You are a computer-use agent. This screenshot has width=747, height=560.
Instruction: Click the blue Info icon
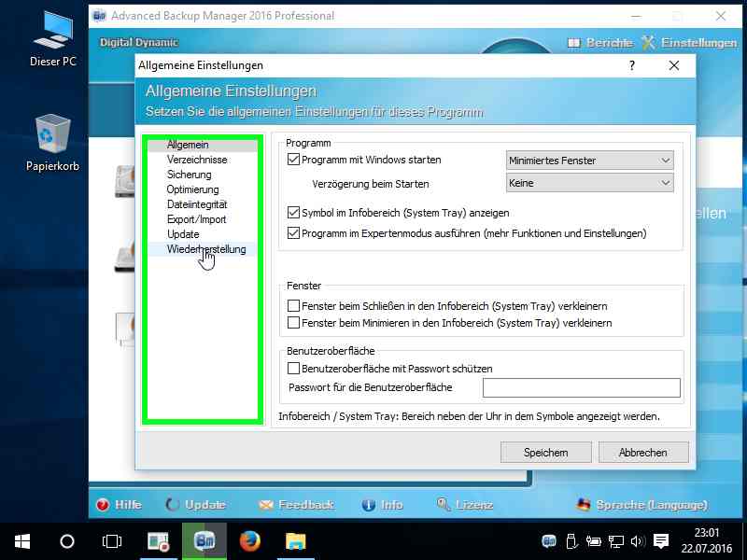pos(368,505)
